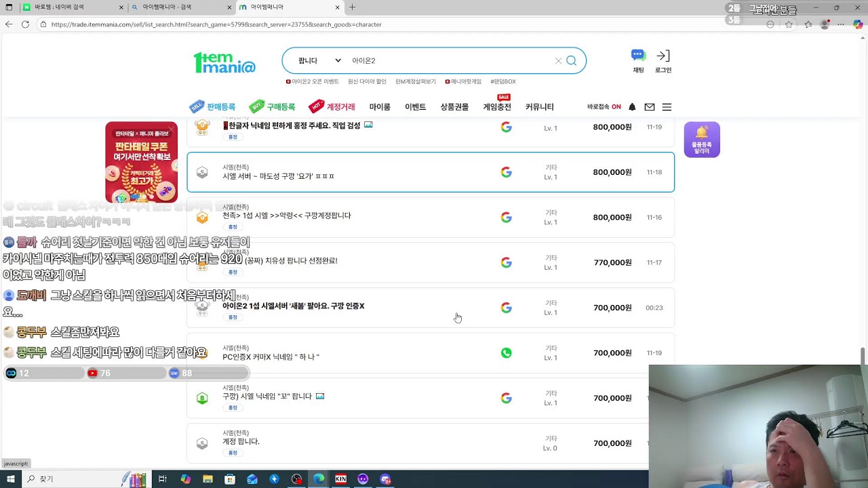Open 이벤트 menu
Viewport: 868px width, 488px height.
pyautogui.click(x=415, y=107)
